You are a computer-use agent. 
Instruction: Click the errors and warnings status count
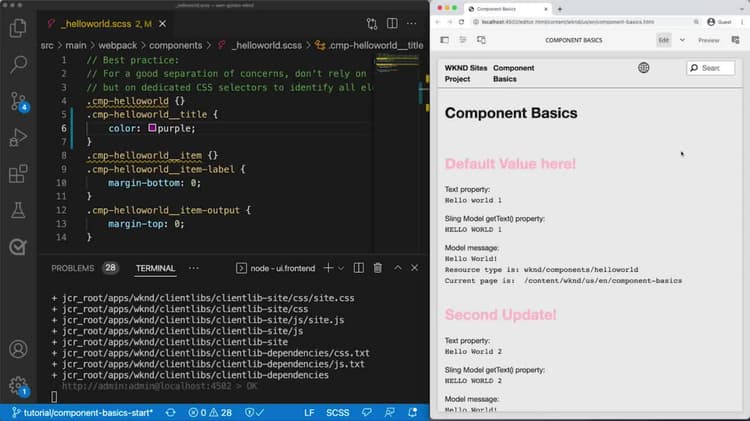(x=210, y=412)
